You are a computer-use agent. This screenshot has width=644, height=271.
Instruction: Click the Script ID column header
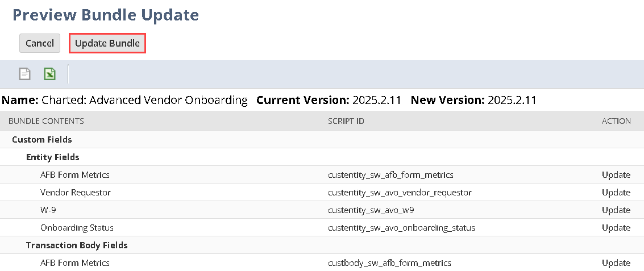(x=346, y=121)
